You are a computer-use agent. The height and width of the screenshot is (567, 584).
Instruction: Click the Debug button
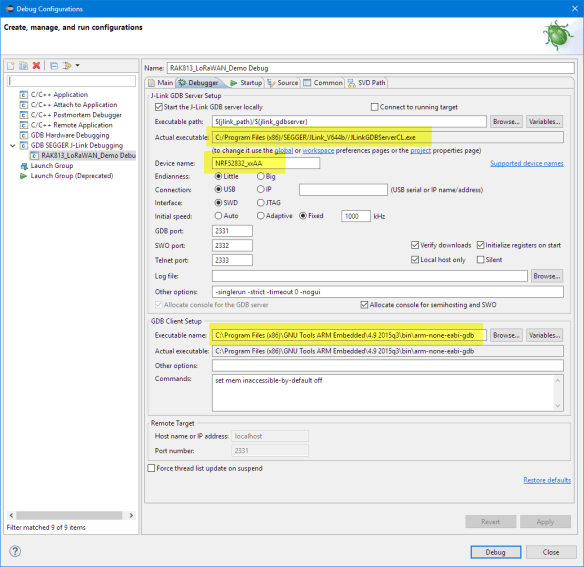tap(495, 552)
